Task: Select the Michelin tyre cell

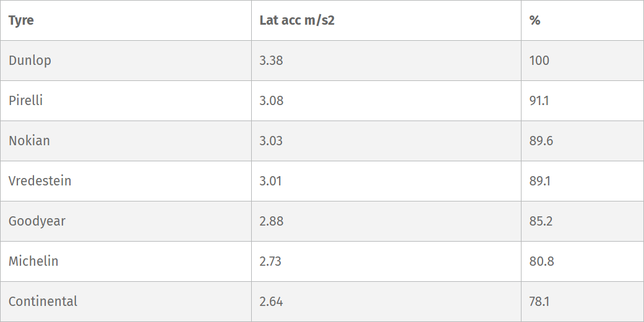Action: [x=33, y=261]
